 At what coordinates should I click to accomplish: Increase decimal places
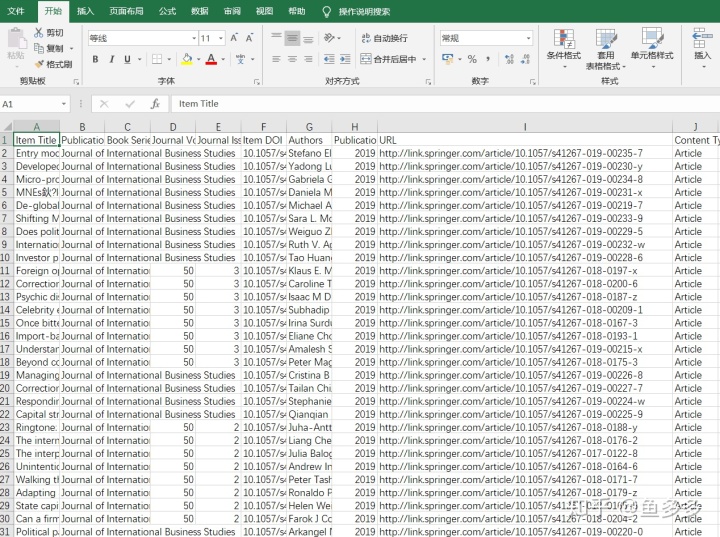[509, 59]
